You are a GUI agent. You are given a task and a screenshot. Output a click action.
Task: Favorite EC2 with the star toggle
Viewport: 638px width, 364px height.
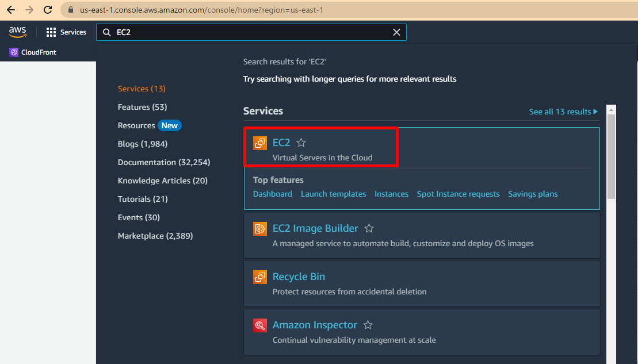(301, 143)
